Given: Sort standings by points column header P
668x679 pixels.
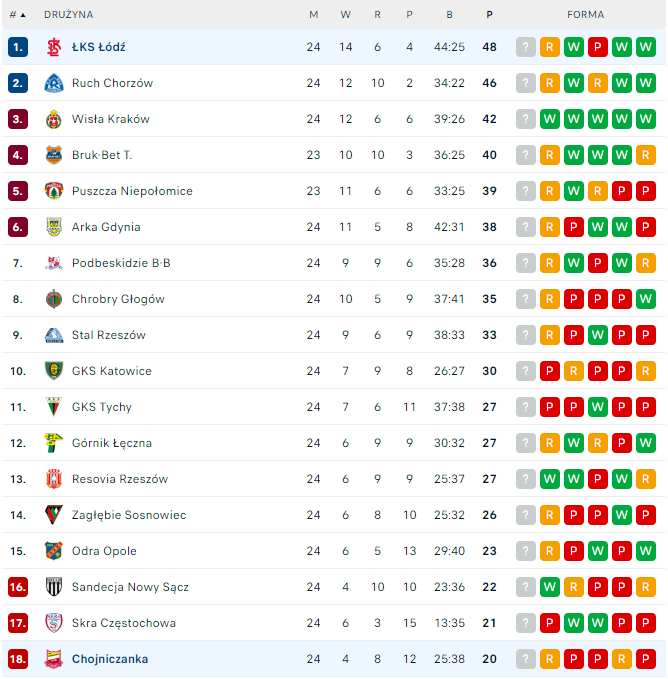Looking at the screenshot, I should point(490,15).
